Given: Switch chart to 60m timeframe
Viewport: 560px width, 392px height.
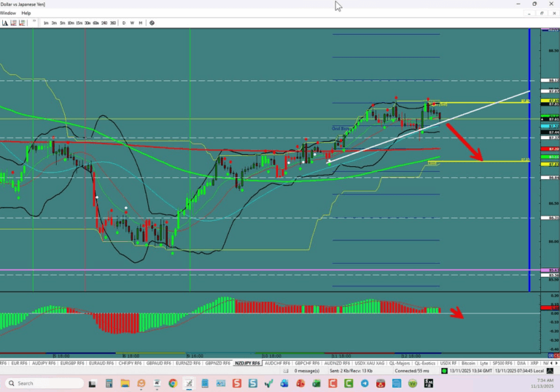Looking at the screenshot, I should [x=96, y=23].
